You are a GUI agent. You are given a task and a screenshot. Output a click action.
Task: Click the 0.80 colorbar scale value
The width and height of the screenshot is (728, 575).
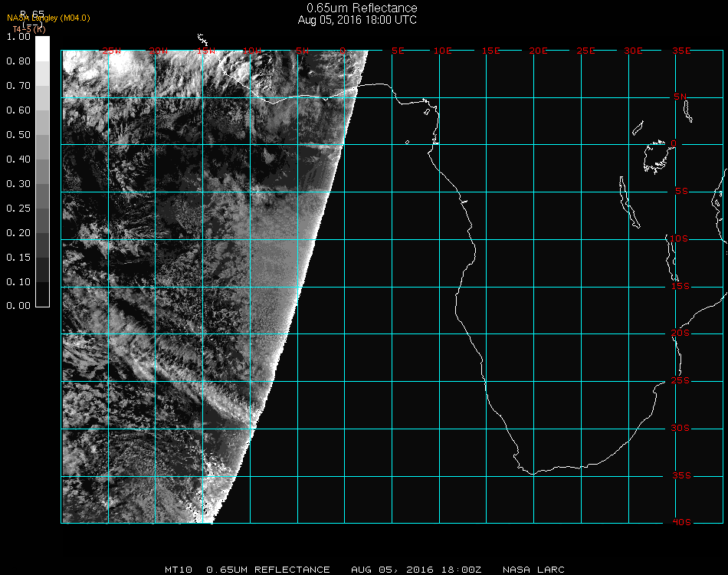point(18,61)
